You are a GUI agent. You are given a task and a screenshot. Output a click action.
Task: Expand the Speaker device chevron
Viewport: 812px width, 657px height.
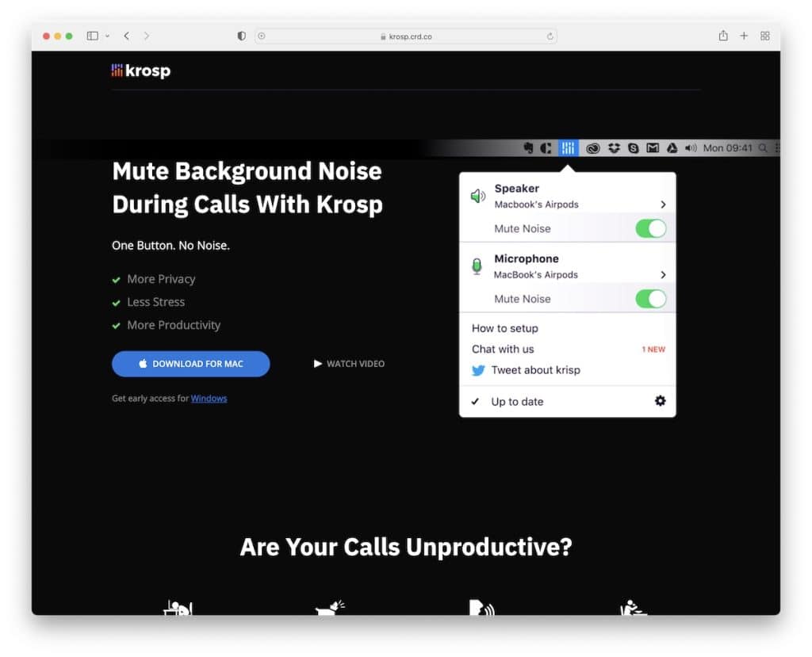[x=663, y=204]
